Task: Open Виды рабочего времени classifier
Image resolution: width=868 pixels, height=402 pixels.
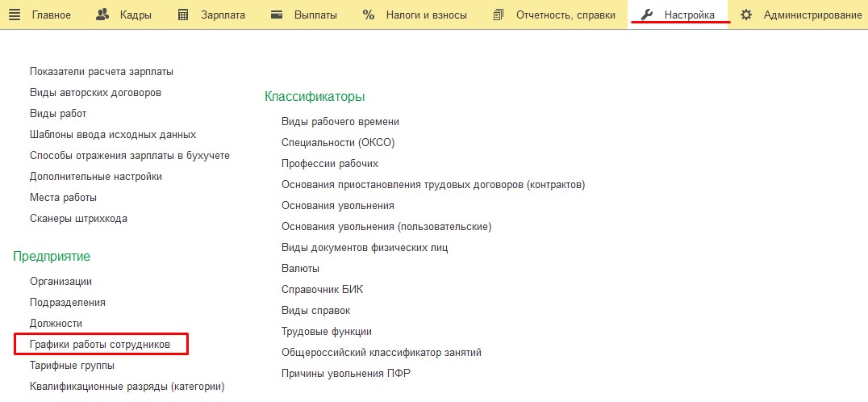Action: click(x=340, y=121)
